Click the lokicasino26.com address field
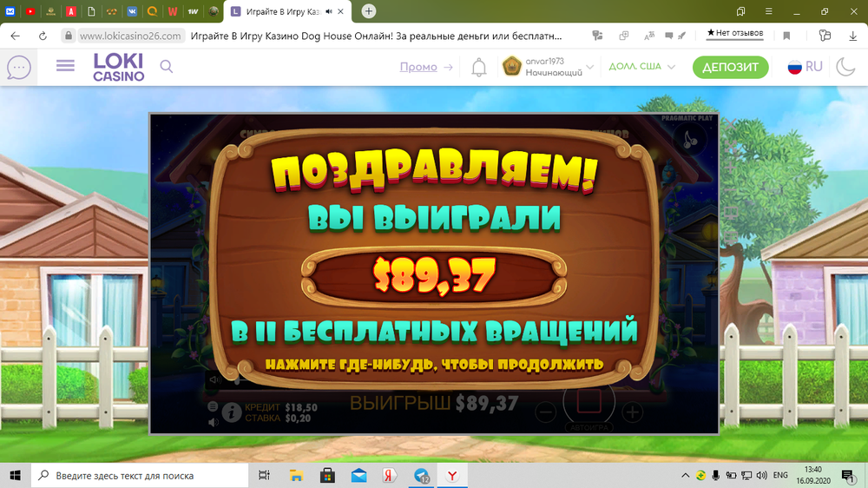868x488 pixels. pos(130,36)
